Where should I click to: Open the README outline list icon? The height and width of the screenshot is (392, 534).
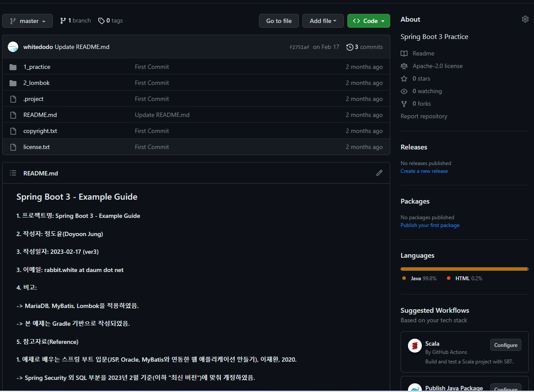(13, 173)
